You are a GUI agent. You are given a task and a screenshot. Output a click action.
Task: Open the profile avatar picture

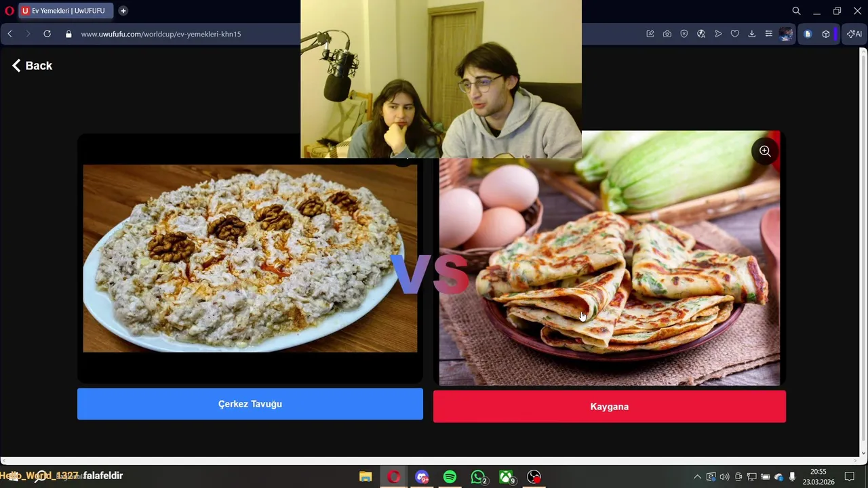[786, 34]
